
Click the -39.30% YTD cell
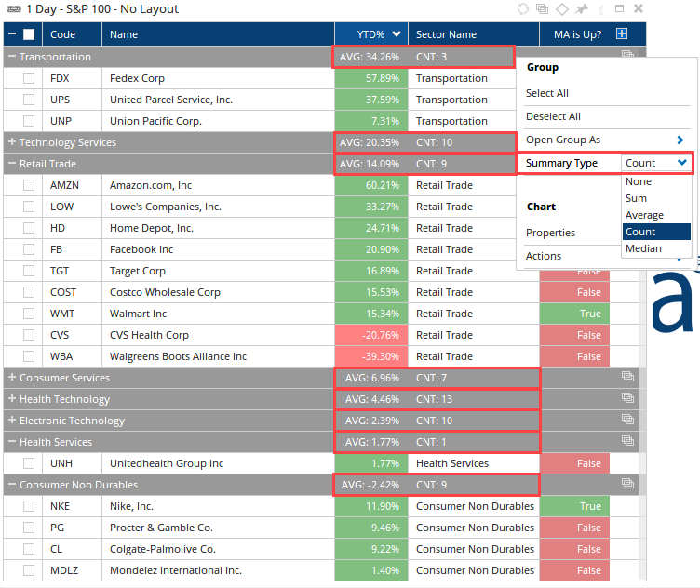coord(371,356)
